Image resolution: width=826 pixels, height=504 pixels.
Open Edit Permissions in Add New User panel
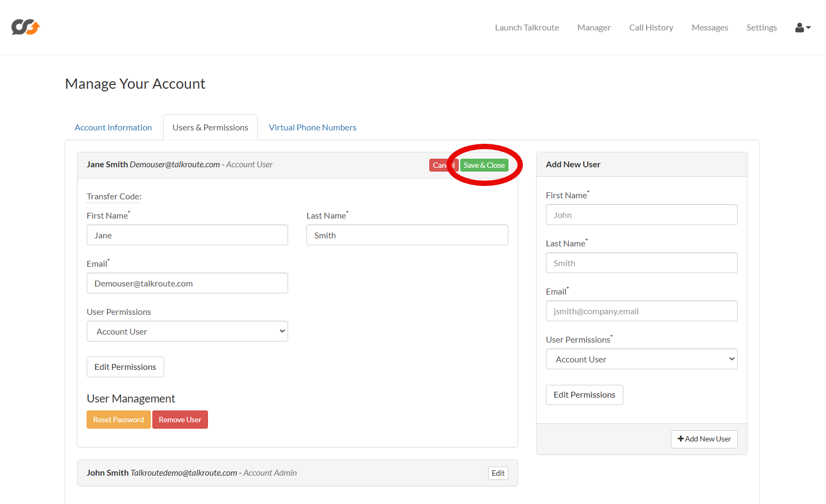click(x=584, y=395)
